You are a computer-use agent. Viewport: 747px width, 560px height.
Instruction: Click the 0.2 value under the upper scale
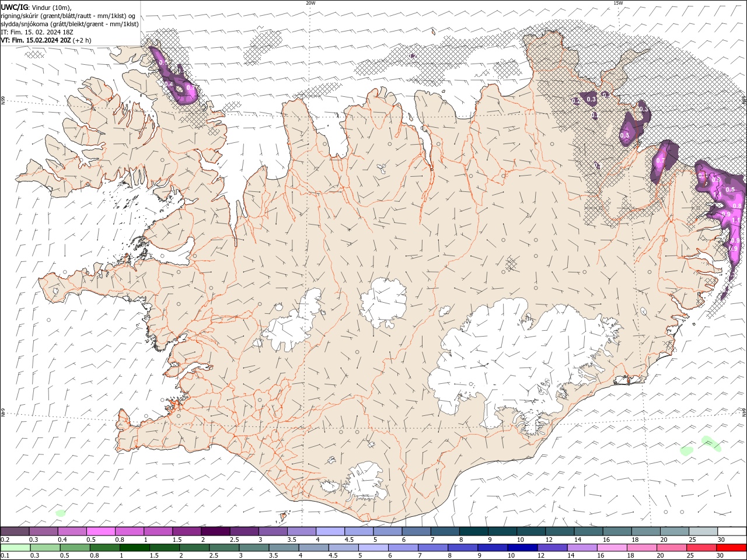click(x=5, y=540)
